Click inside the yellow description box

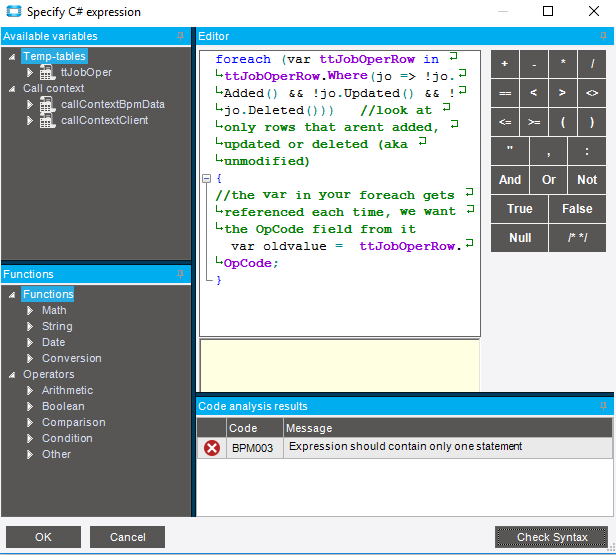pos(339,365)
